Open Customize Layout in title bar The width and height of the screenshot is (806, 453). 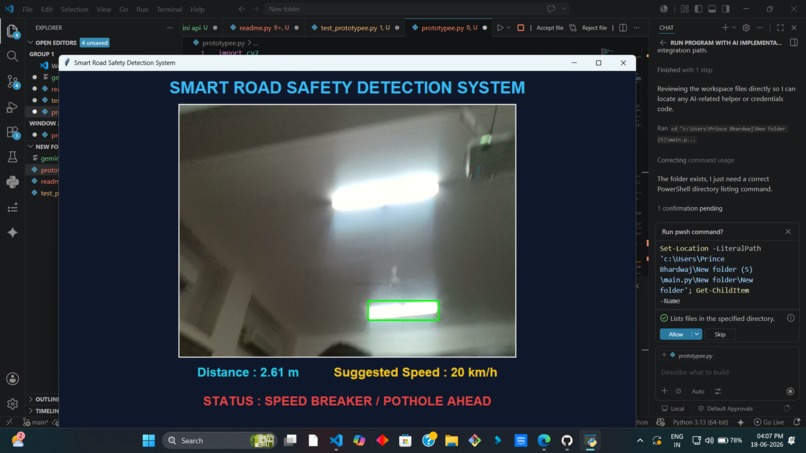click(x=685, y=9)
